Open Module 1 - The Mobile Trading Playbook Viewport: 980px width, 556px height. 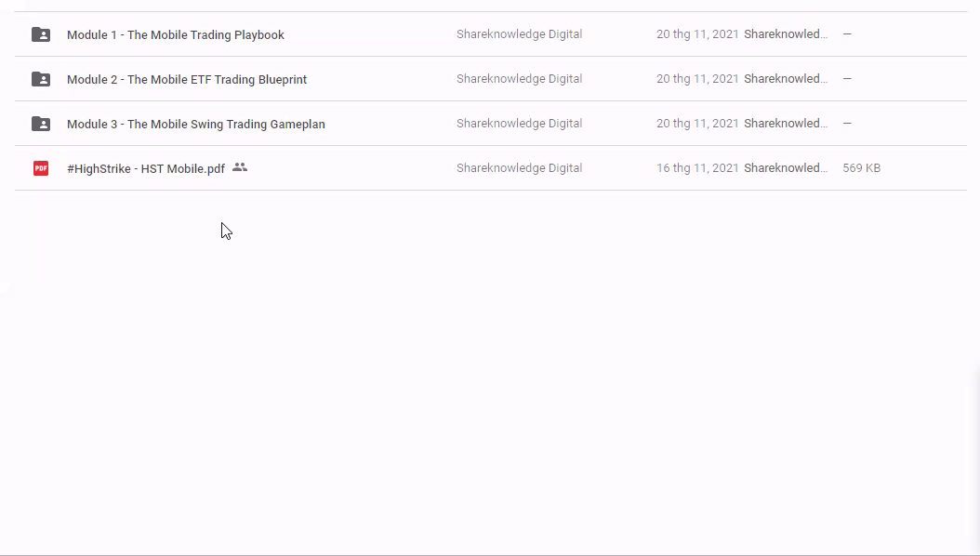click(x=175, y=34)
